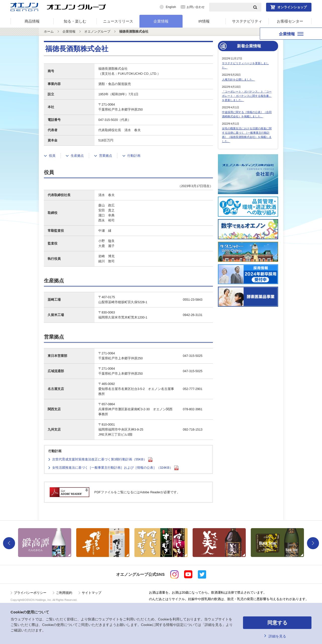Click the search magnifier icon
The height and width of the screenshot is (644, 322).
coord(255,7)
